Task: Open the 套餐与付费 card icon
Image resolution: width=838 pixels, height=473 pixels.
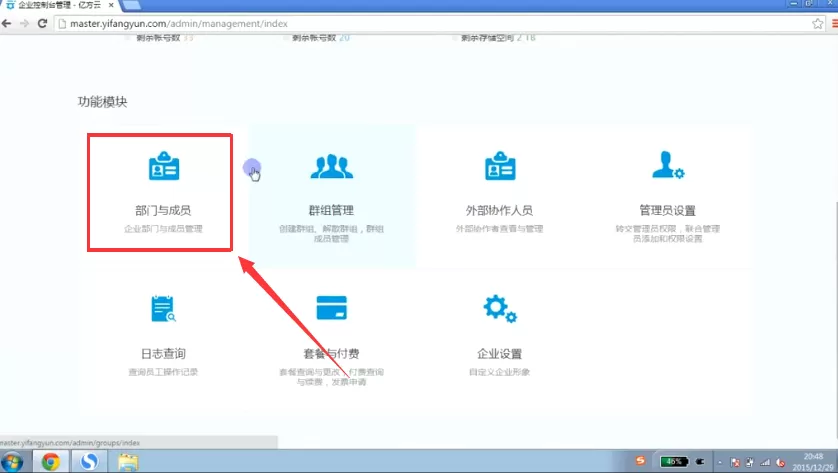Action: pyautogui.click(x=331, y=308)
